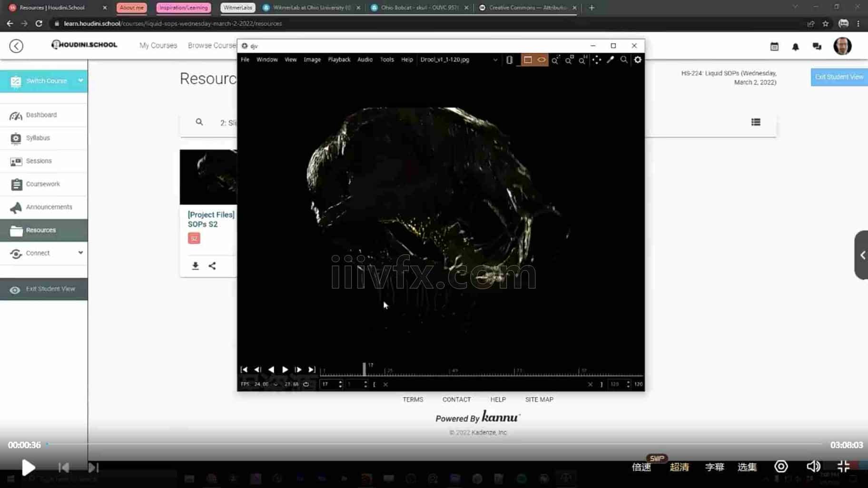Image resolution: width=868 pixels, height=488 pixels.
Task: Open the notifications bell icon
Action: pos(795,47)
